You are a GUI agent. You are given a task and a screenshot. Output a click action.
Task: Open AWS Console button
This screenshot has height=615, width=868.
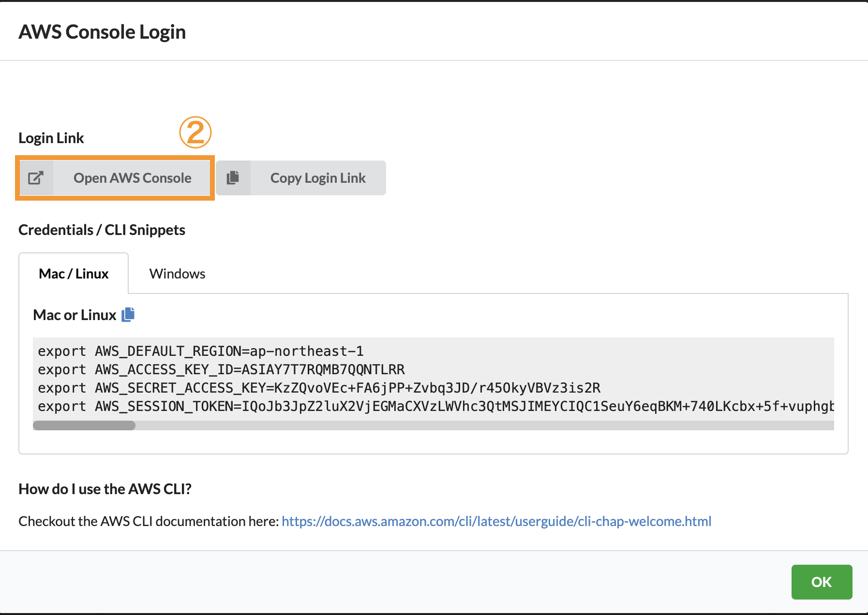coord(115,178)
